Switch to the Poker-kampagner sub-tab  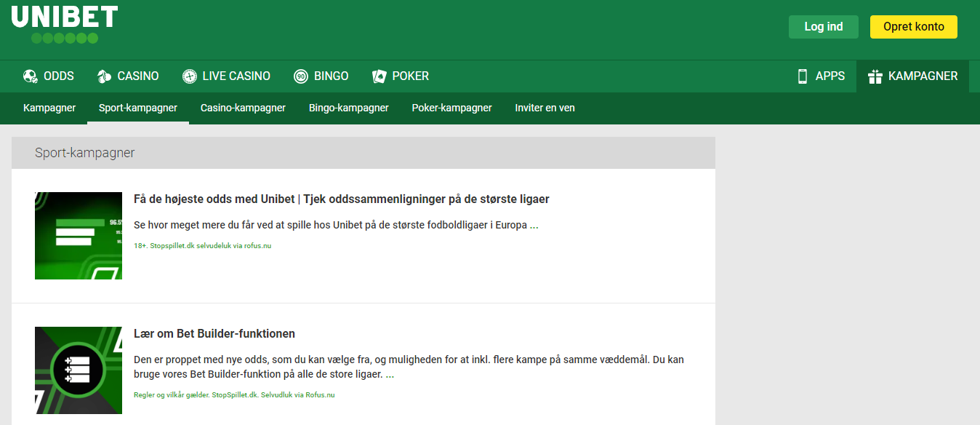click(452, 108)
